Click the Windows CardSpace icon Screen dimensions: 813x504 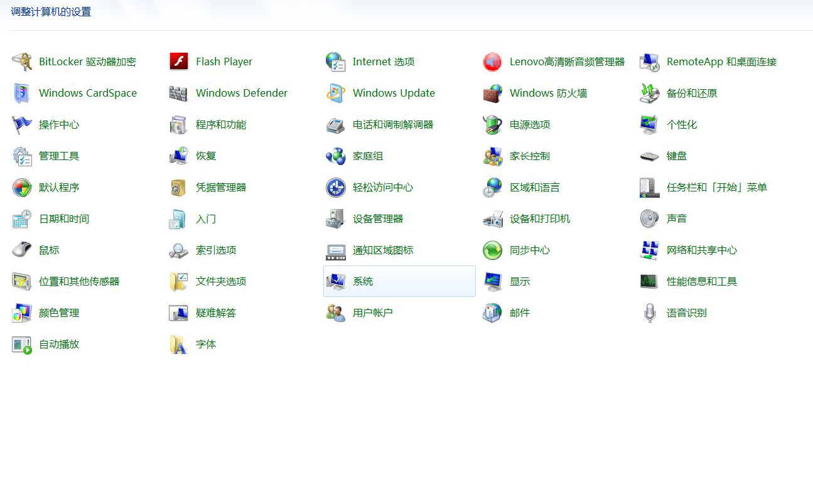(22, 93)
